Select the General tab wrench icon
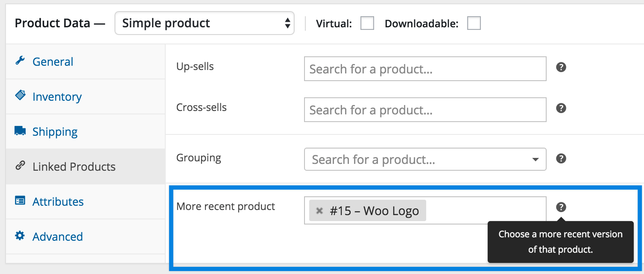This screenshot has height=274, width=644. (x=20, y=61)
